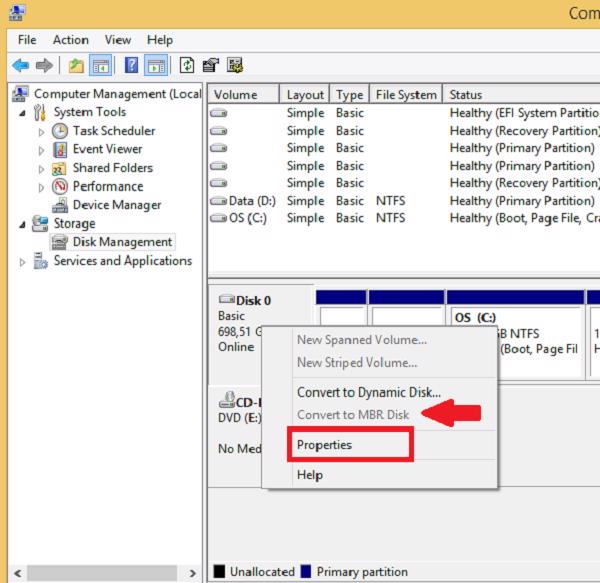The width and height of the screenshot is (600, 583).
Task: Collapse the Storage tree node
Action: click(23, 224)
